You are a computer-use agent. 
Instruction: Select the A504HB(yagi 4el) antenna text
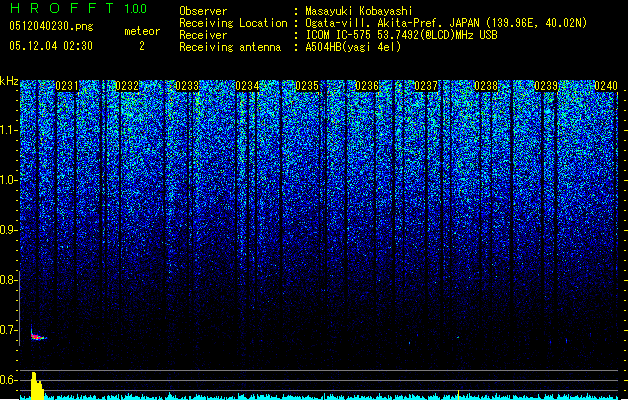pyautogui.click(x=353, y=47)
